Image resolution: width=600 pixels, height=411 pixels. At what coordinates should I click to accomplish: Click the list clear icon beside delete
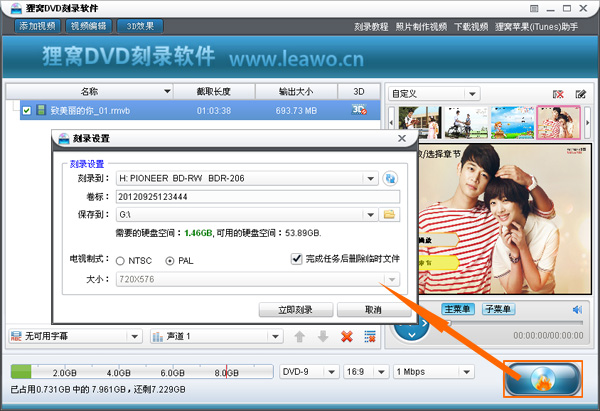pyautogui.click(x=370, y=336)
